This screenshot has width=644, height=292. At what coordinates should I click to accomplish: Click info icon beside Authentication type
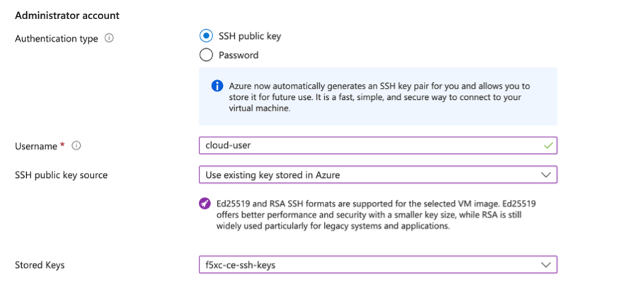(x=109, y=39)
